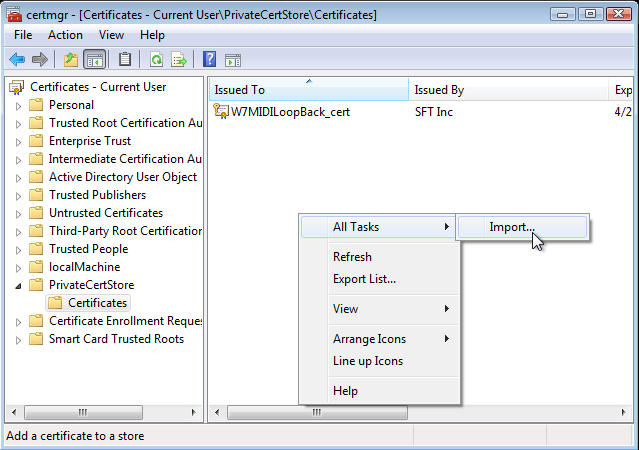Select the W7MIDILoopBack_cert certificate
The width and height of the screenshot is (639, 450).
click(x=290, y=112)
